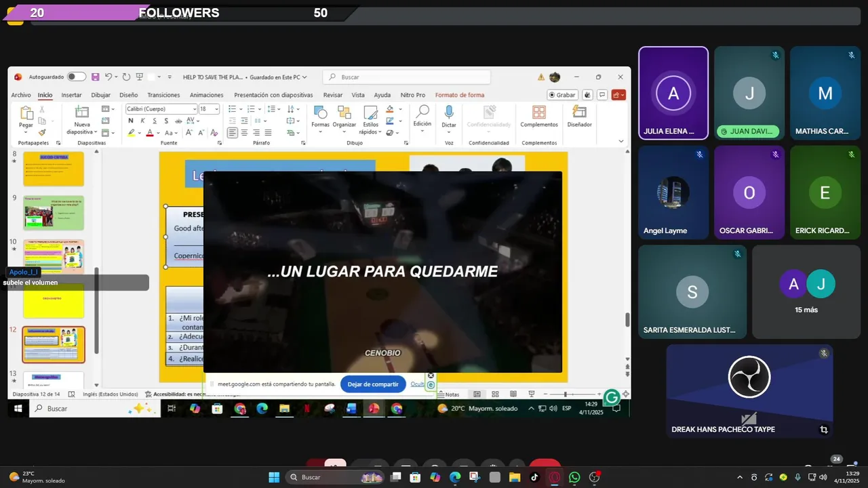Justify the paragraph text
Image resolution: width=868 pixels, height=488 pixels.
click(268, 133)
